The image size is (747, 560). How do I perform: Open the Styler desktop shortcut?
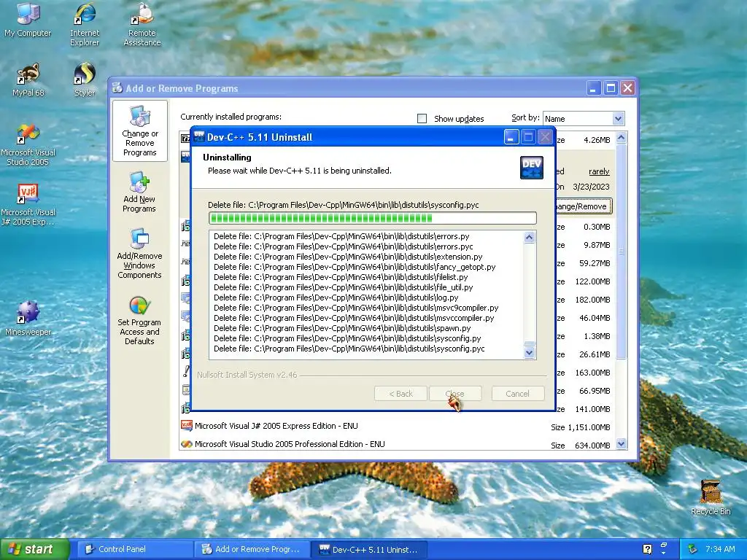click(85, 79)
